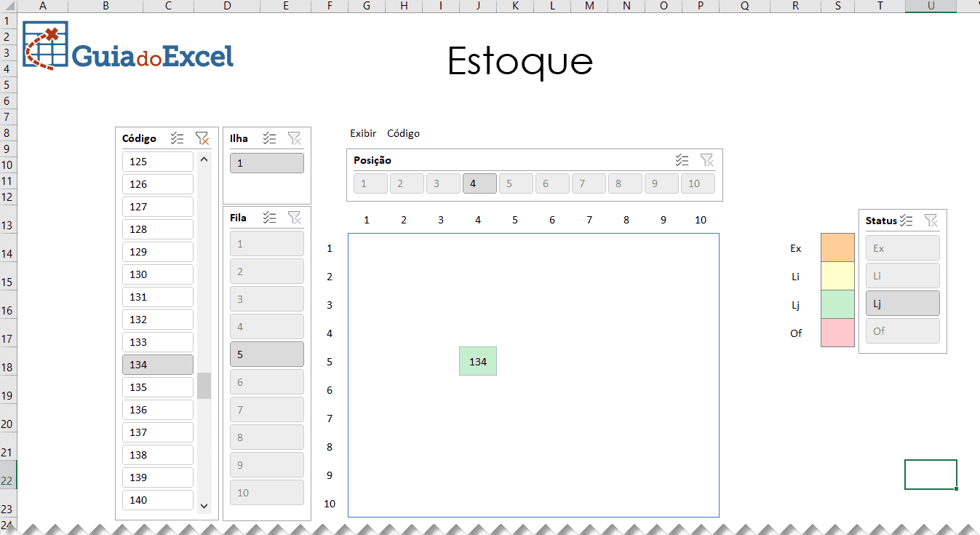Viewport: 980px width, 535px height.
Task: Select code 131 in Código slicer
Action: pos(158,297)
